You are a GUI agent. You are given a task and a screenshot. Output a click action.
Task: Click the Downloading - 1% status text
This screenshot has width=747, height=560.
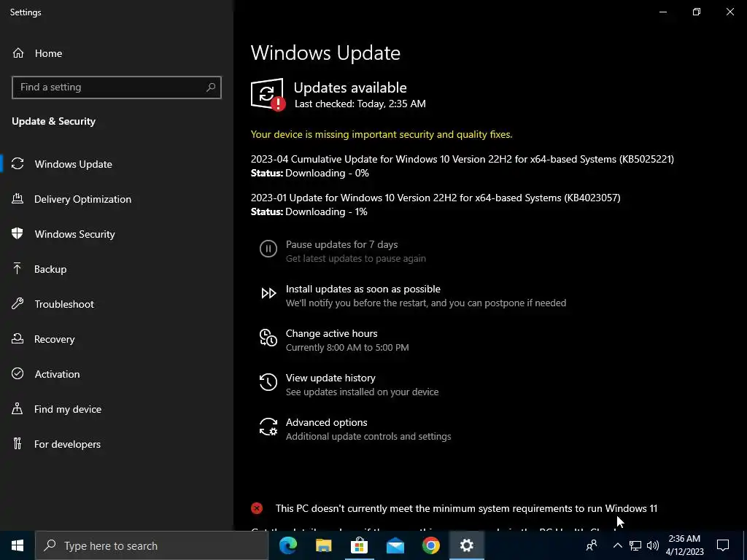(326, 211)
